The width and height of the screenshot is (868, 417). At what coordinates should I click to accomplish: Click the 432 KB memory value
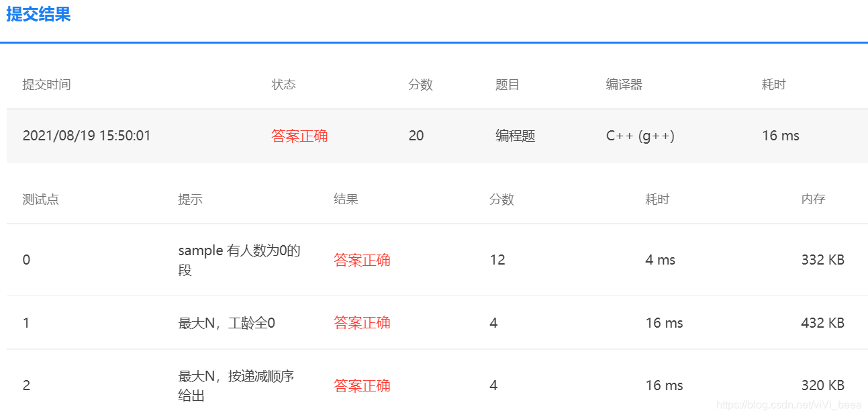point(822,323)
